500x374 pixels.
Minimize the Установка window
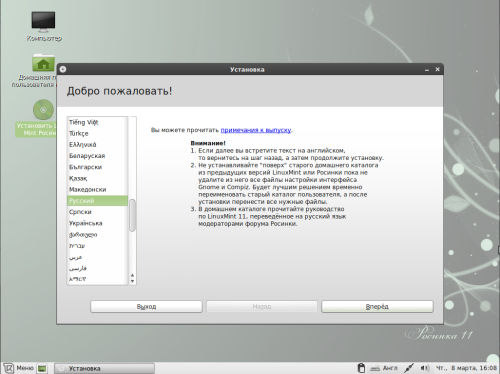[427, 69]
